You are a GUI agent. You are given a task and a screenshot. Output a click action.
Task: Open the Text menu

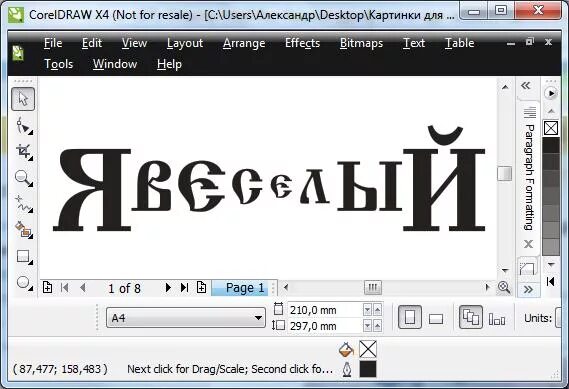[x=414, y=43]
